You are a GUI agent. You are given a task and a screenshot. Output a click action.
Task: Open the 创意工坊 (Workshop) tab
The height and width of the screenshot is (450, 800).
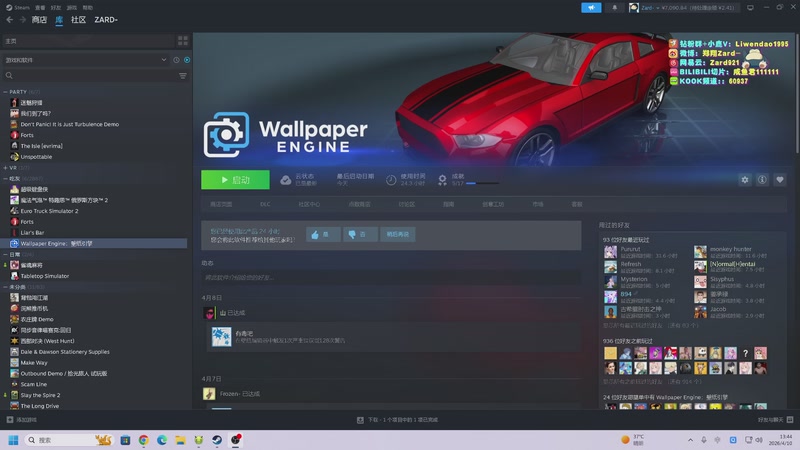click(493, 204)
